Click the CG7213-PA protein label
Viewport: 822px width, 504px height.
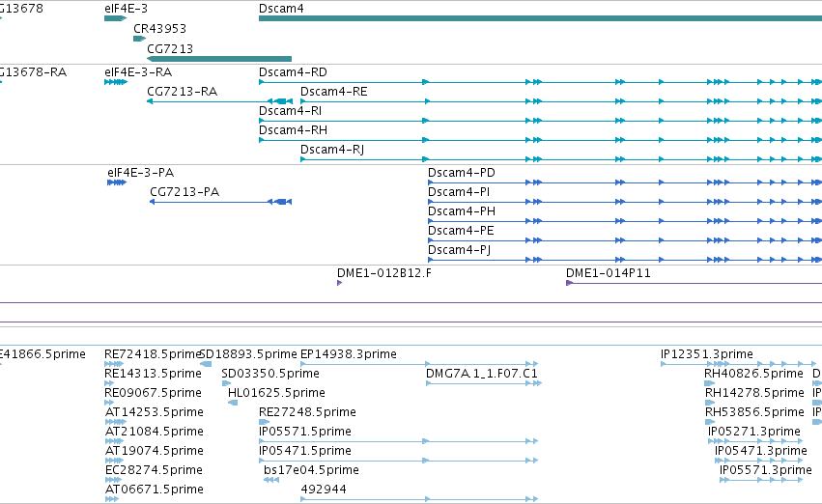(x=184, y=192)
